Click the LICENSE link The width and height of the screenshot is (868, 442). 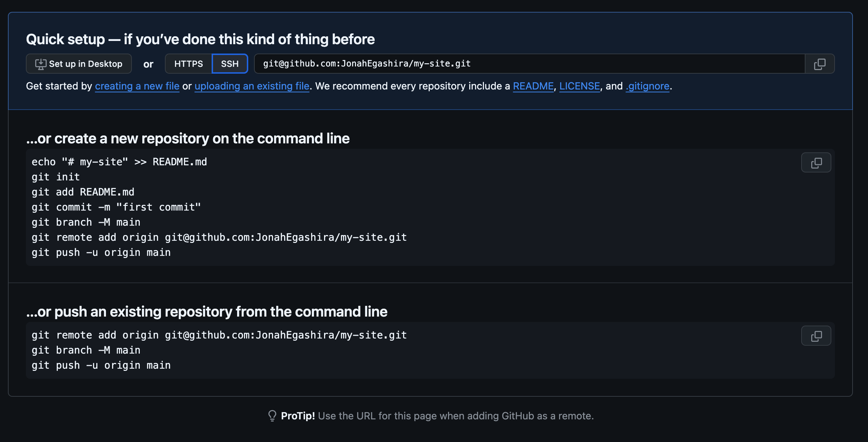pos(580,86)
